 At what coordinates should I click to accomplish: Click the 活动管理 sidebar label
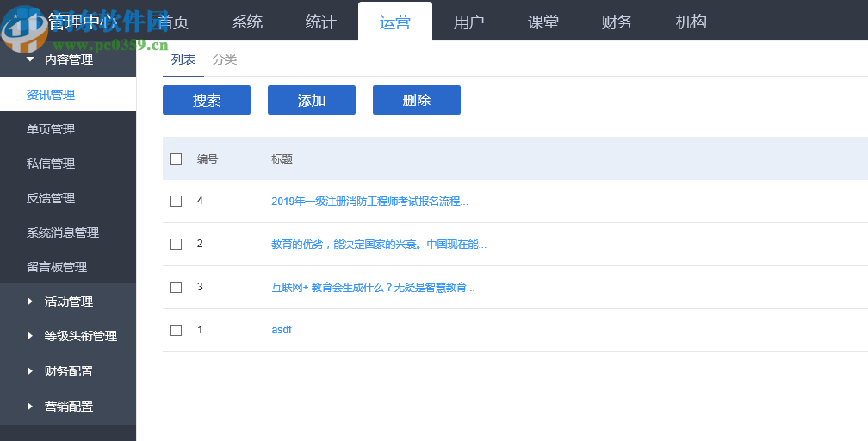[x=69, y=302]
